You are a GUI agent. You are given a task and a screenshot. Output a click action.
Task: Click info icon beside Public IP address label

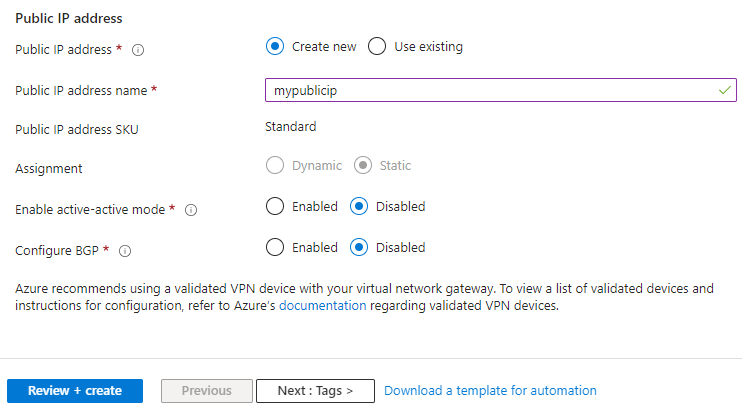[138, 49]
